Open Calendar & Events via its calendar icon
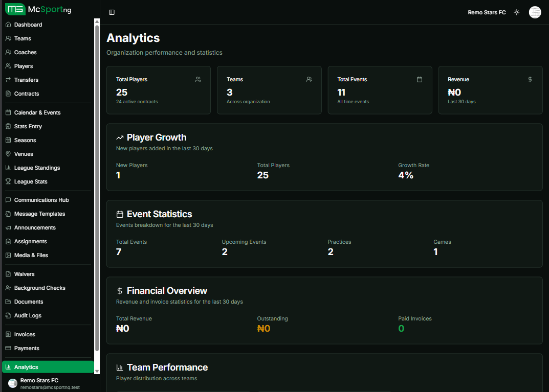This screenshot has height=392, width=549. point(8,112)
